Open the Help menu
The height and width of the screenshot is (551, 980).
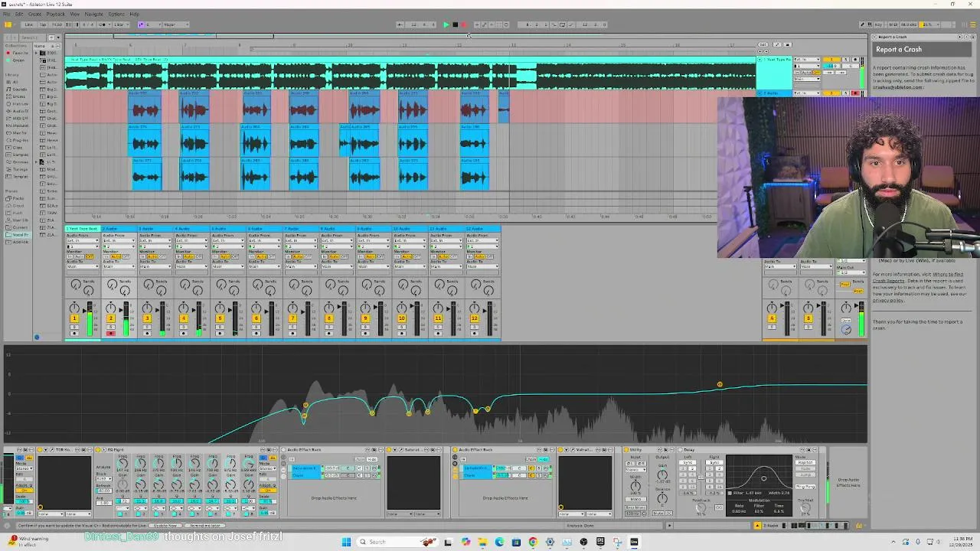click(134, 14)
